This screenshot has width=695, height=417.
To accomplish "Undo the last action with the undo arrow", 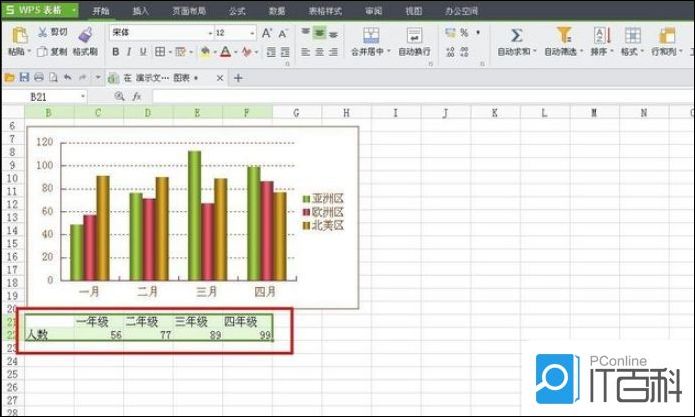I will pos(67,78).
